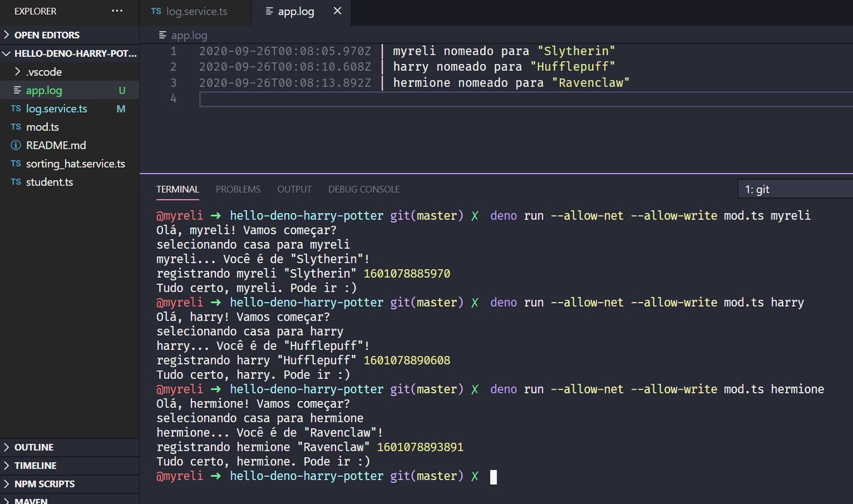Close the app.log editor tab
This screenshot has width=853, height=504.
(337, 11)
